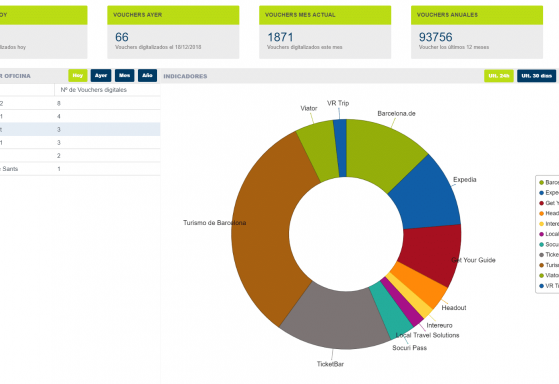This screenshot has height=384, width=559.
Task: Select the Año filter button
Action: point(147,76)
